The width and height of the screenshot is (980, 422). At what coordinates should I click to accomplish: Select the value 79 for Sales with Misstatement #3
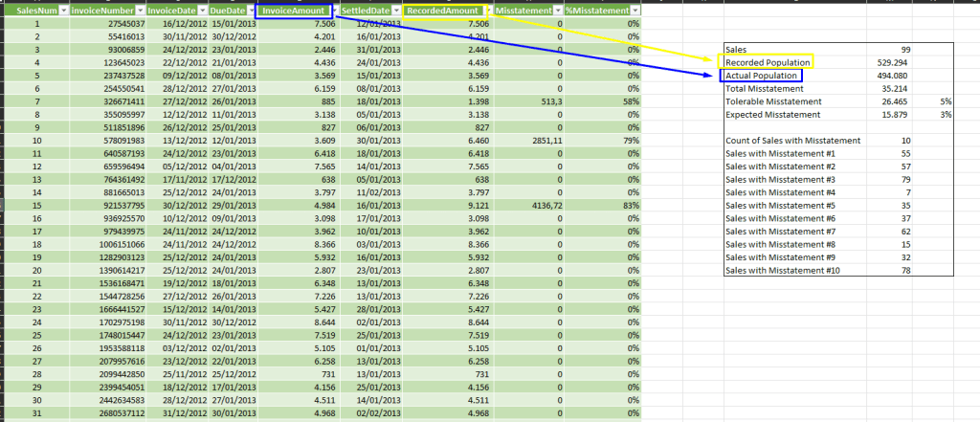point(890,180)
